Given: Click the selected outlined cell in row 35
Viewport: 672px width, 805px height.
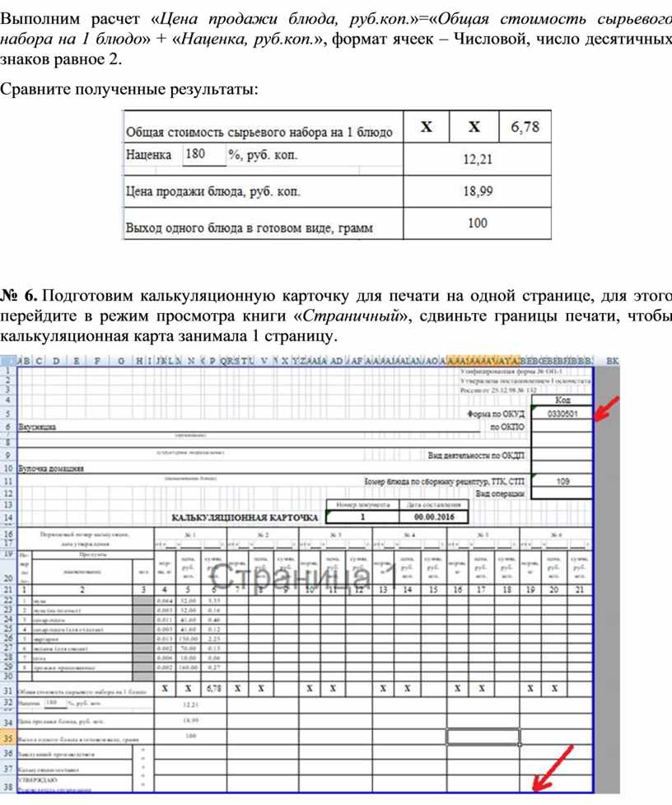Looking at the screenshot, I should (483, 737).
